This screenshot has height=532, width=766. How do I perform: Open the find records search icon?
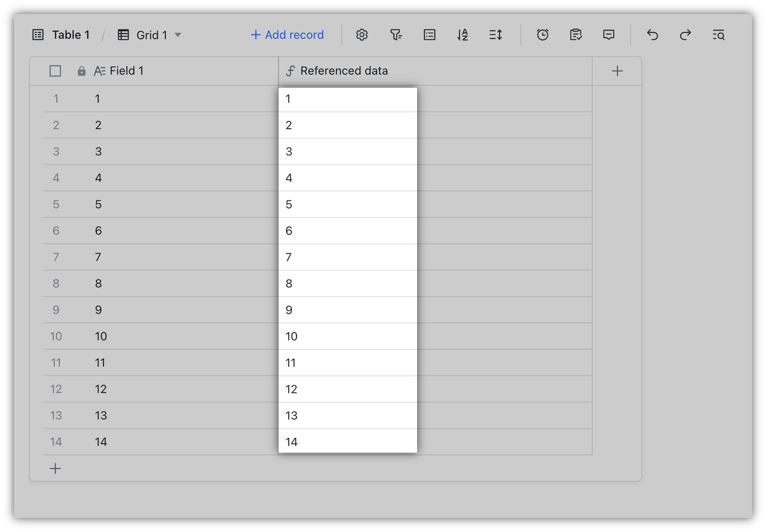coord(718,35)
